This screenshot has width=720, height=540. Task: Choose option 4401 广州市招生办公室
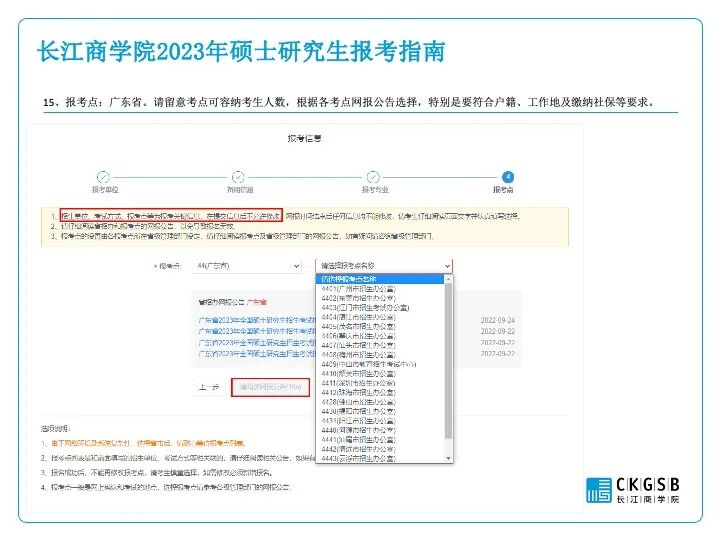pyautogui.click(x=359, y=289)
